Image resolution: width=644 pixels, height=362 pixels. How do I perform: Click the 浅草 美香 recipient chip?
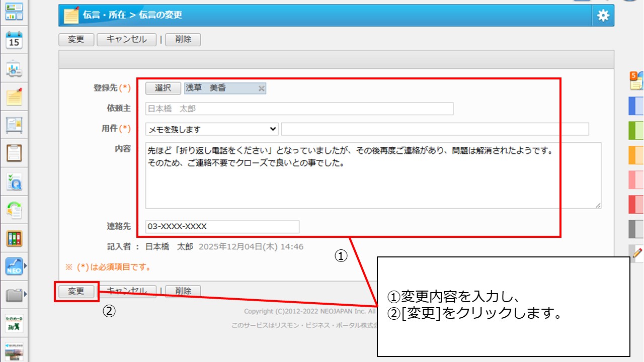225,88
